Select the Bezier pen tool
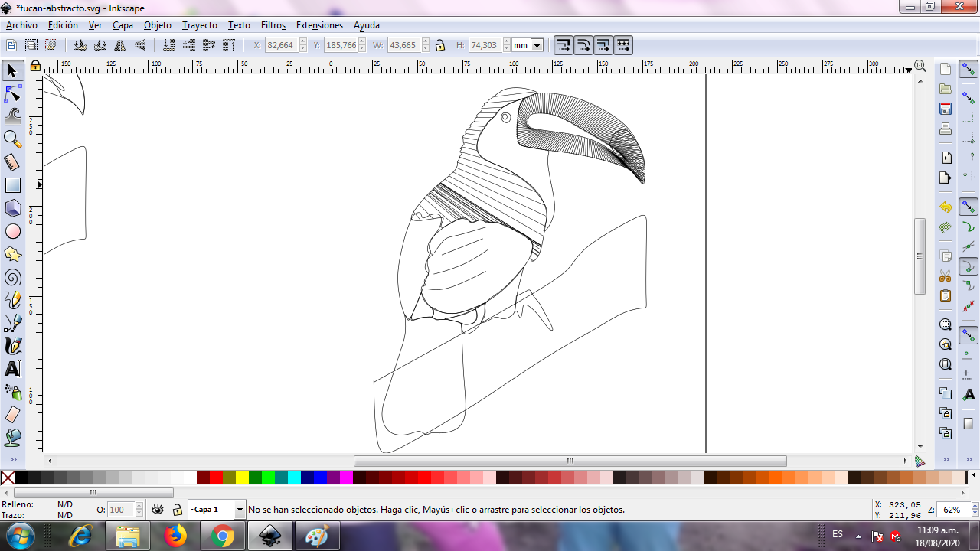 pyautogui.click(x=12, y=323)
